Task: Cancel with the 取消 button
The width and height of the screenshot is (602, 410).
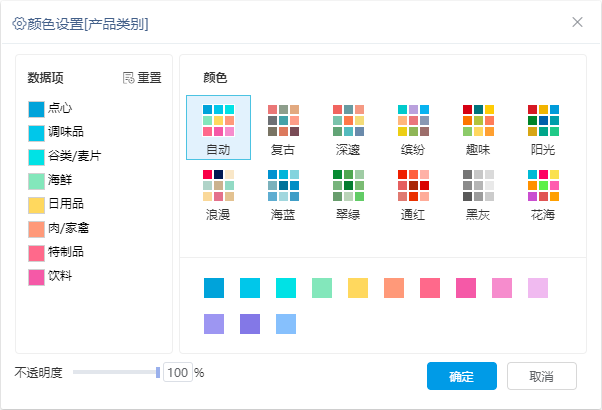Action: click(x=542, y=376)
